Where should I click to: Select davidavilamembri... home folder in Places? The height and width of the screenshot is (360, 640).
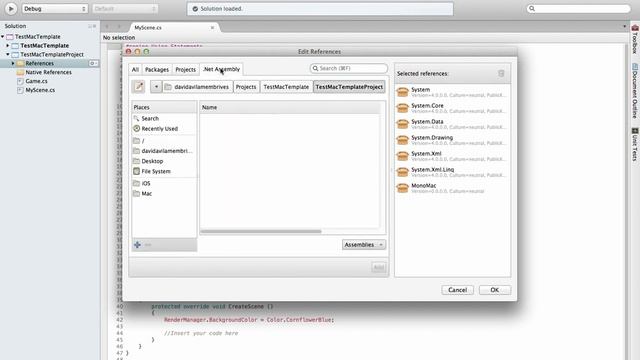pos(164,151)
